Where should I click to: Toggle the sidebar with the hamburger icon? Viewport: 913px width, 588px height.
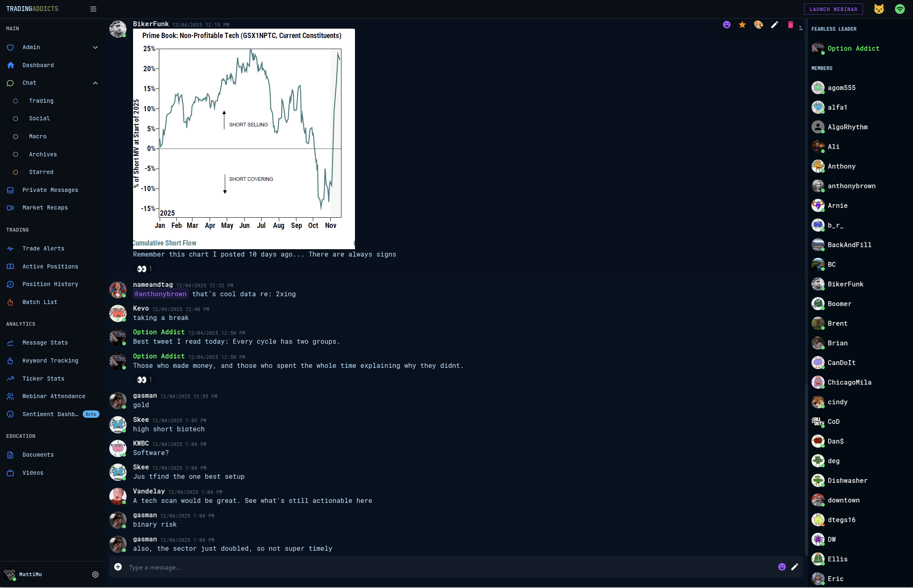pyautogui.click(x=93, y=9)
